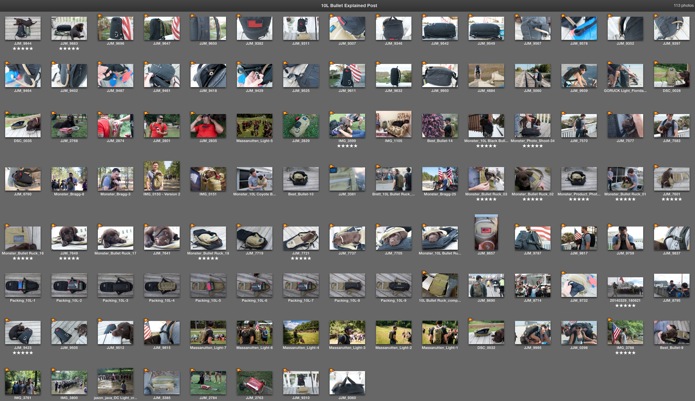Click the "DSC_0026" file name label
The height and width of the screenshot is (401, 695).
tap(672, 90)
